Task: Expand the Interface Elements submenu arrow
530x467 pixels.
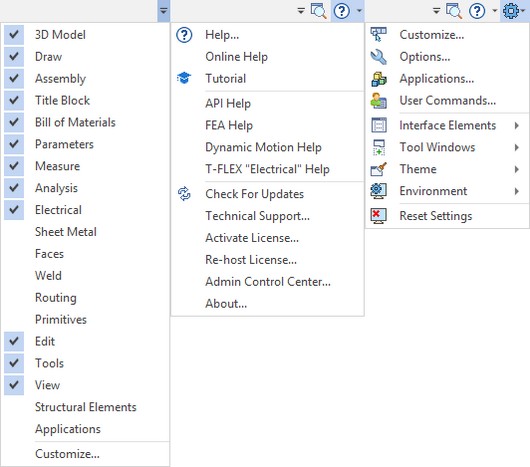Action: [516, 125]
